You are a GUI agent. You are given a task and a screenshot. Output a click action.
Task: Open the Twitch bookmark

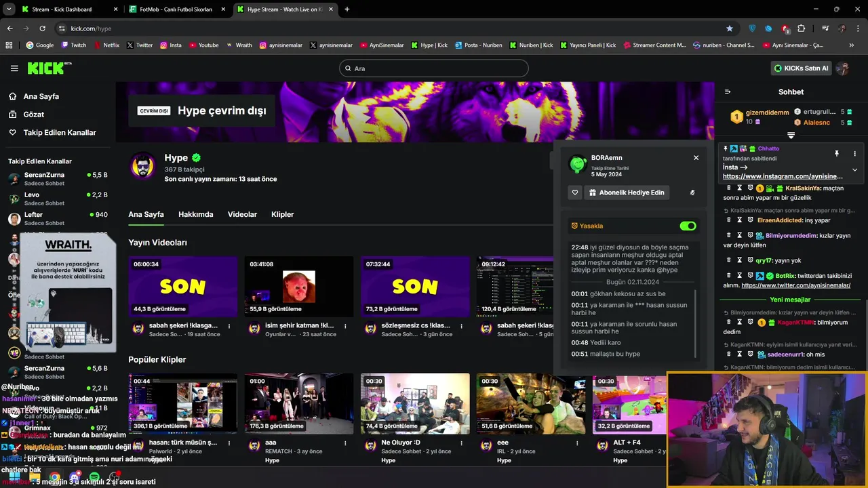click(x=74, y=45)
